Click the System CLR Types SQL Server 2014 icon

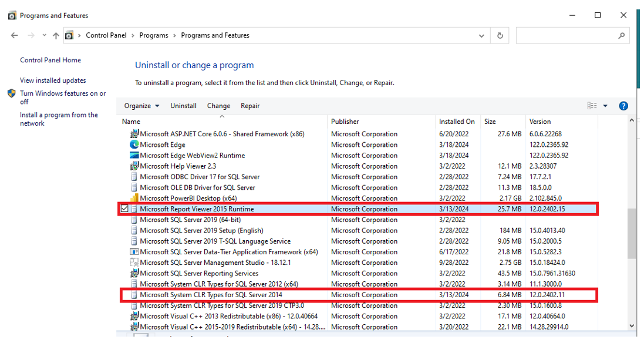pos(134,295)
